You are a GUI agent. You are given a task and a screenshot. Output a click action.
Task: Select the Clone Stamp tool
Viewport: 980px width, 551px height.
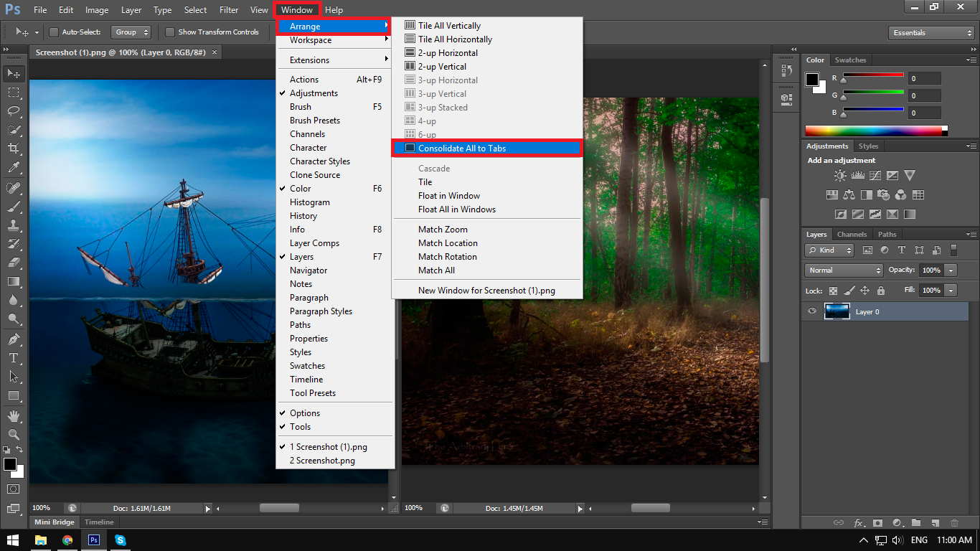click(x=14, y=225)
